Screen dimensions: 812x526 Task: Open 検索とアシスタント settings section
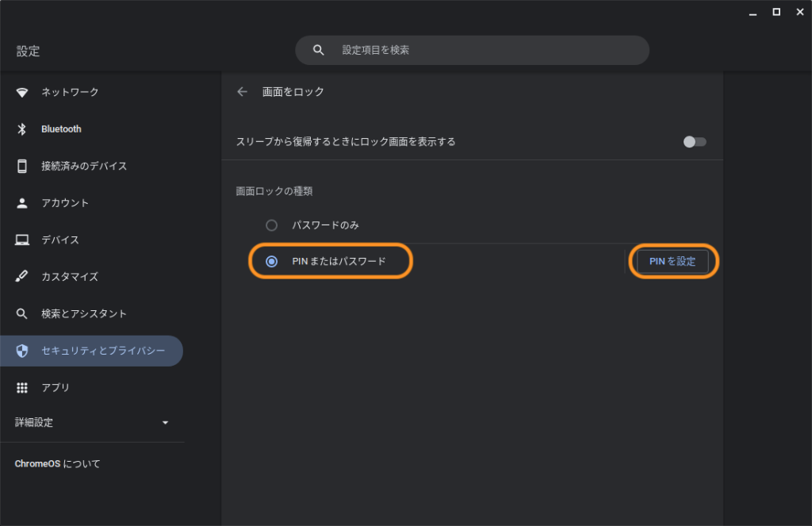pyautogui.click(x=84, y=313)
